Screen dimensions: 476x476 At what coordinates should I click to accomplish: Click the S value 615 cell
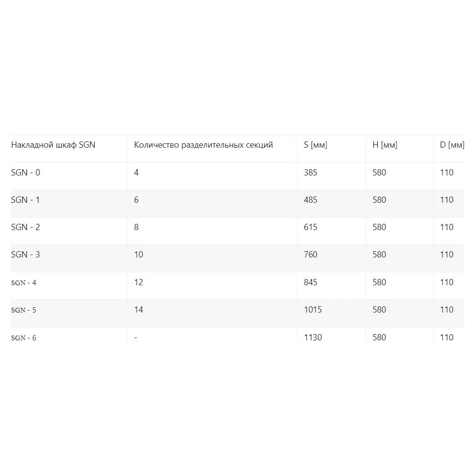click(311, 227)
